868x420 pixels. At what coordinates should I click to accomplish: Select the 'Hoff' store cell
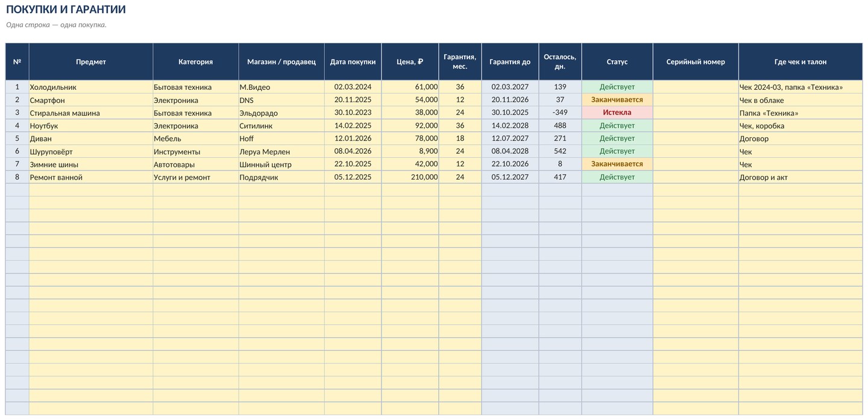coord(281,139)
